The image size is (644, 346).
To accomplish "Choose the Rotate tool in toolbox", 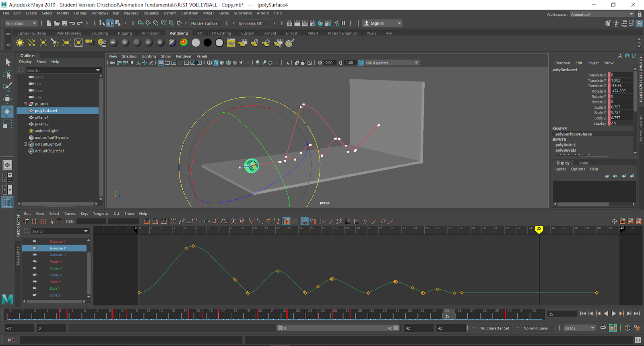I will [x=7, y=112].
